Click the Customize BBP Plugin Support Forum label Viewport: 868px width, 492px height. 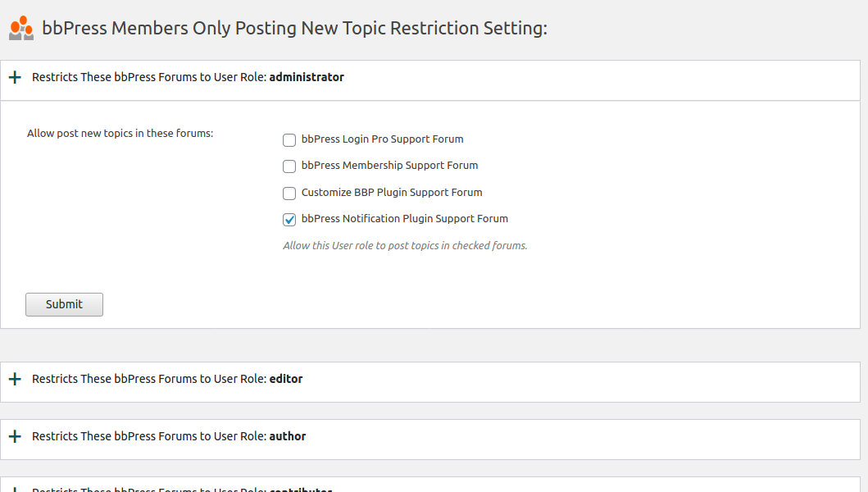click(x=391, y=192)
